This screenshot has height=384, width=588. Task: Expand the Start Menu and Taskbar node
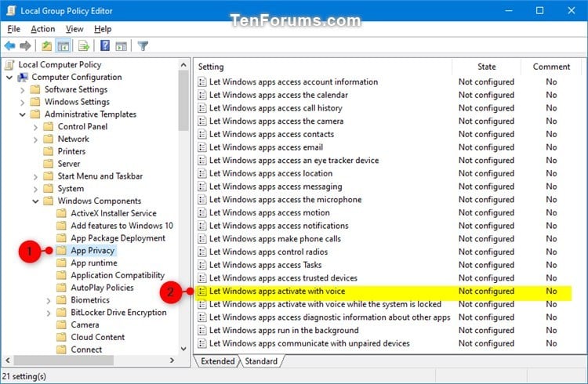click(x=35, y=176)
